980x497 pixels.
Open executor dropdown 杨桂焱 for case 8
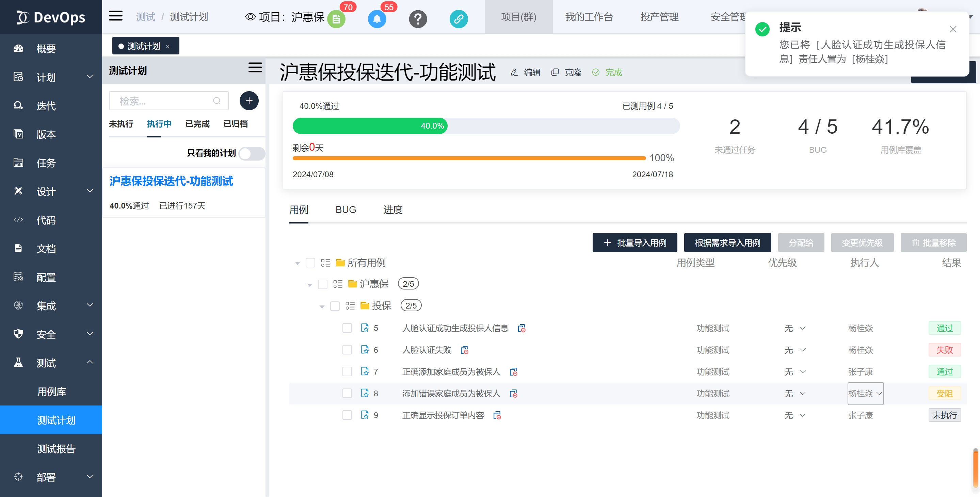click(865, 394)
